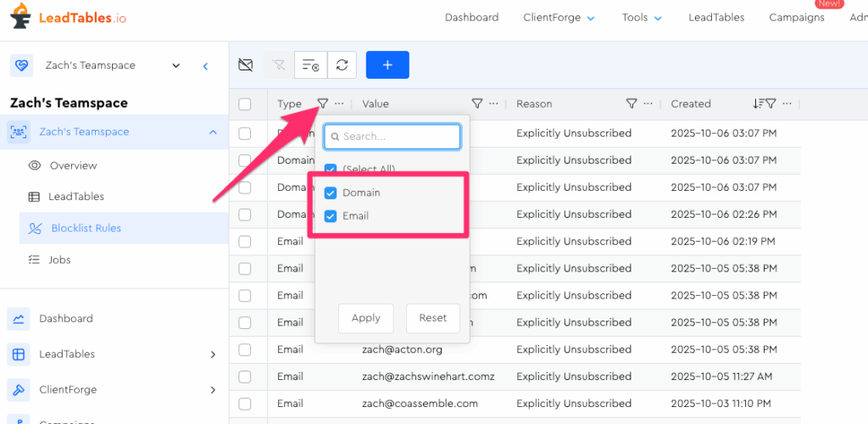This screenshot has height=424, width=868.
Task: Open the Type column filter icon
Action: [322, 103]
